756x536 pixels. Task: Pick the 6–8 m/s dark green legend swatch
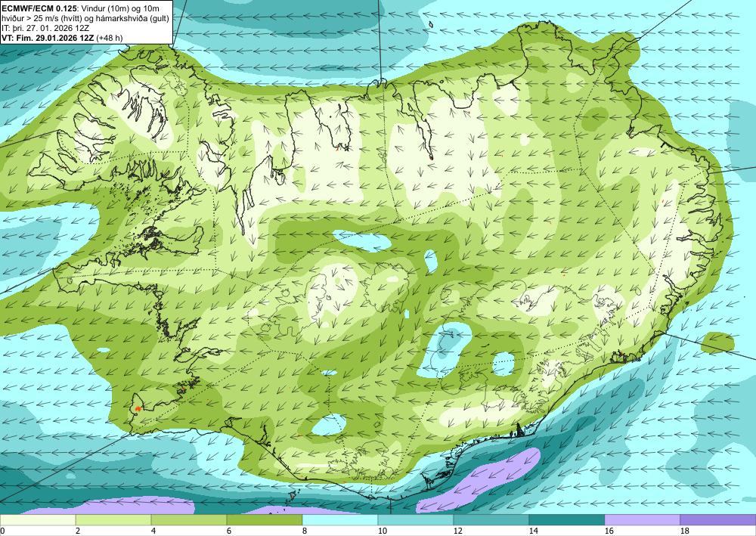[264, 519]
